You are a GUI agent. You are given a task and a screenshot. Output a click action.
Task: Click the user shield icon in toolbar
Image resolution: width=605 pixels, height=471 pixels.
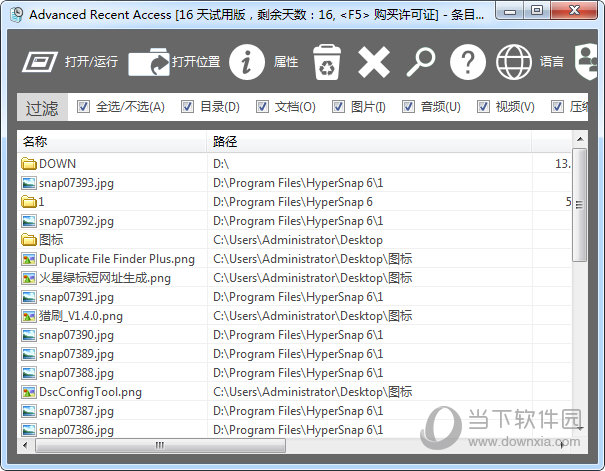(586, 62)
